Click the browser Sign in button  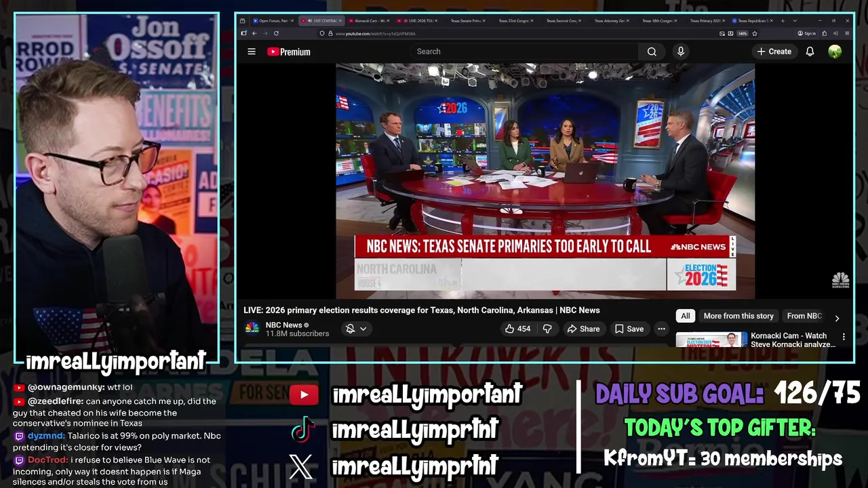806,33
